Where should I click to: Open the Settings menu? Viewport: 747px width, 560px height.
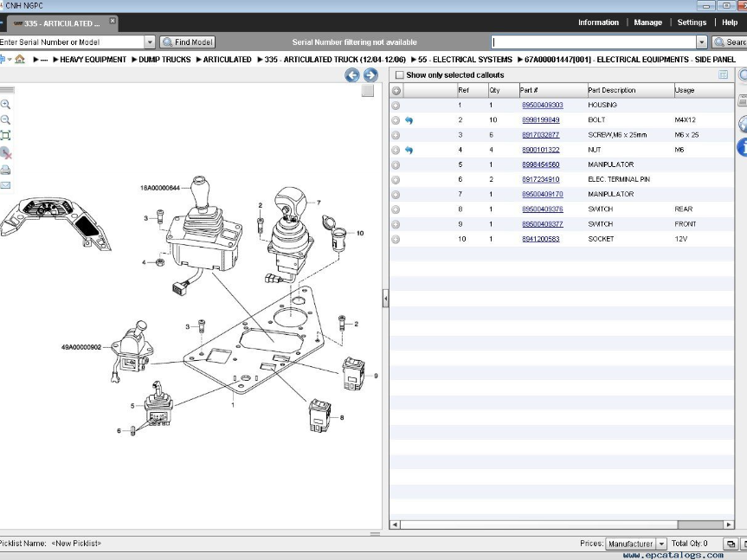[x=692, y=23]
